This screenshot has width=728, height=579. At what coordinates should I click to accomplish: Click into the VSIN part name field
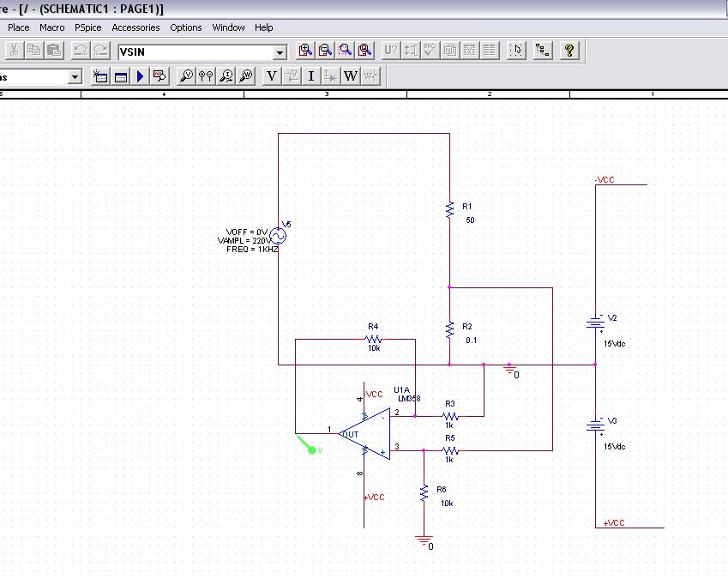click(195, 52)
